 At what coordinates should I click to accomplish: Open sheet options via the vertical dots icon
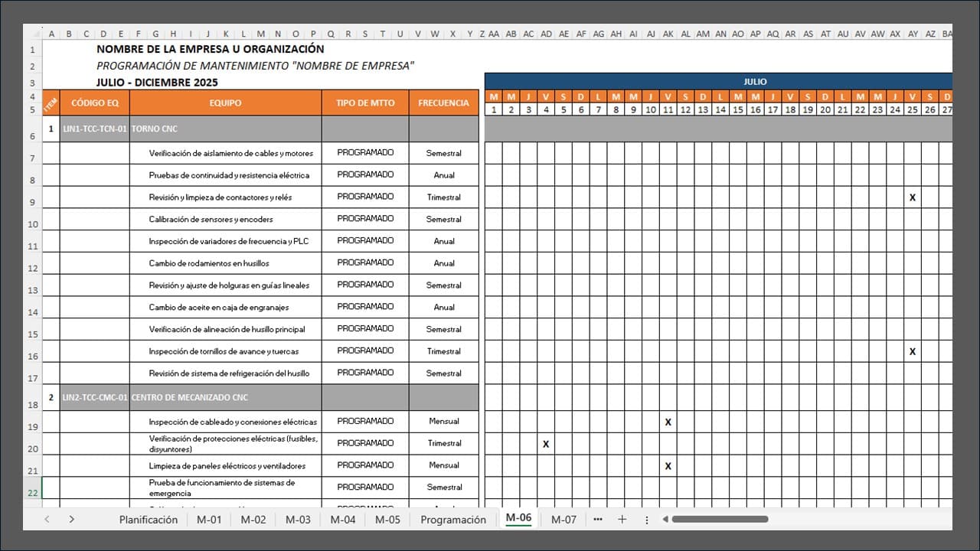point(647,519)
